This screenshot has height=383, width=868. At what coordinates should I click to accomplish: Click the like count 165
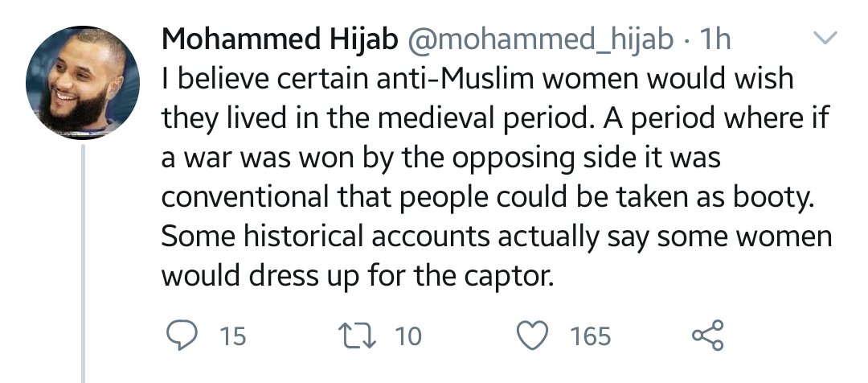pyautogui.click(x=590, y=336)
